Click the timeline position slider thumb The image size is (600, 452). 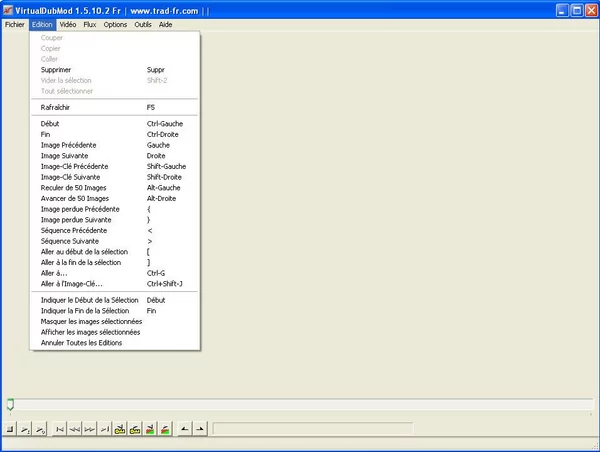click(10, 404)
